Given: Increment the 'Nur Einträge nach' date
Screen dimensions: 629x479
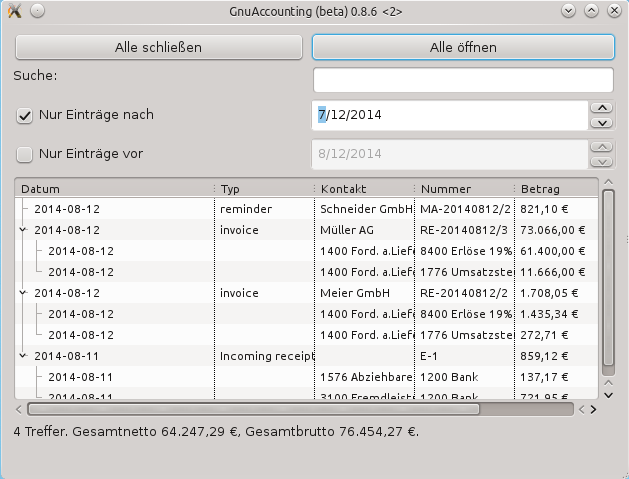Looking at the screenshot, I should point(602,108).
